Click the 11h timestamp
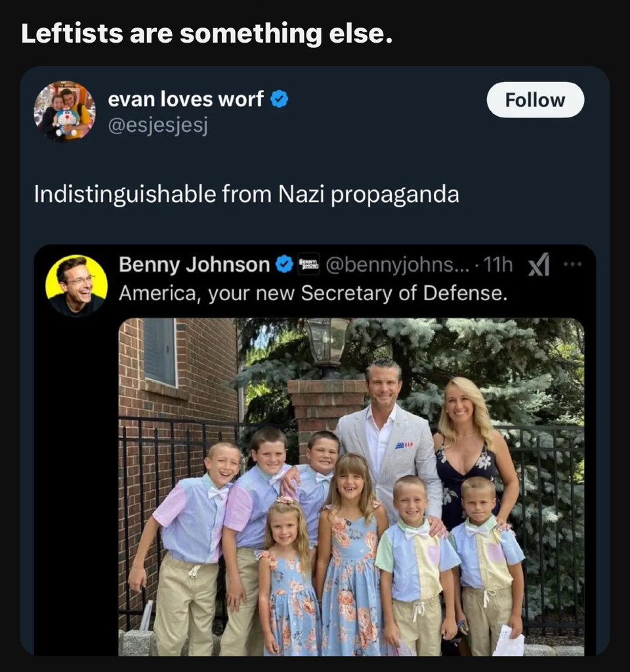Viewport: 630px width, 672px height. [x=497, y=264]
